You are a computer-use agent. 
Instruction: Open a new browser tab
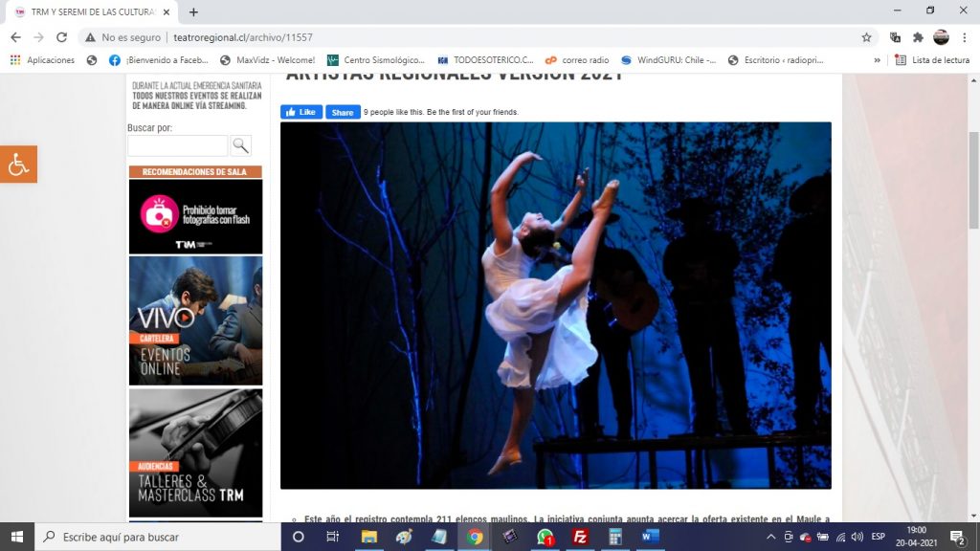pos(193,12)
